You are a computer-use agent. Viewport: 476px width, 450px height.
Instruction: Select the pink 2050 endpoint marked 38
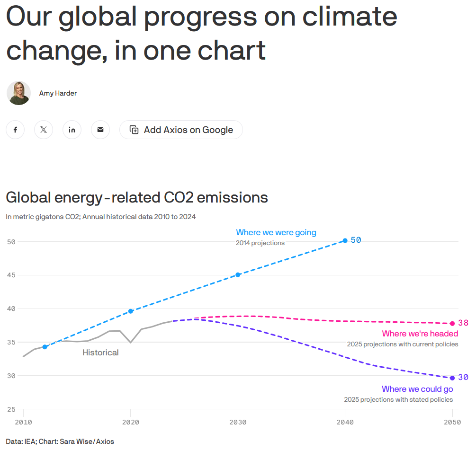tap(452, 324)
